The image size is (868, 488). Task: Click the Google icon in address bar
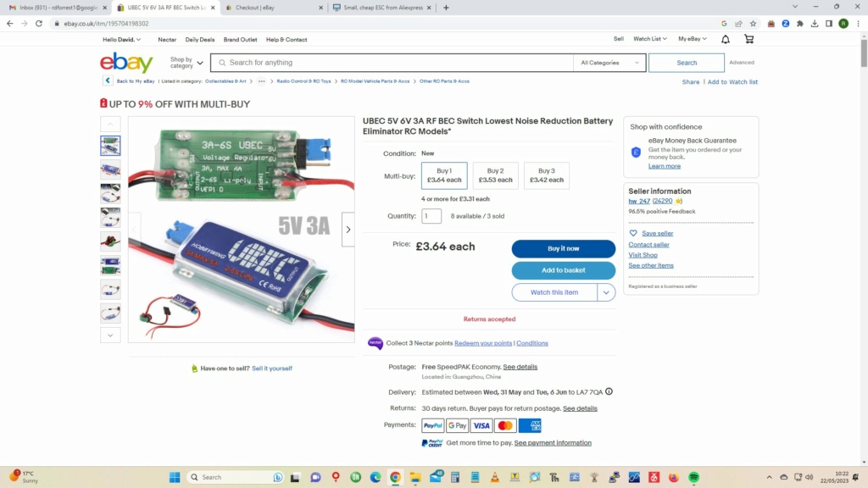coord(724,24)
